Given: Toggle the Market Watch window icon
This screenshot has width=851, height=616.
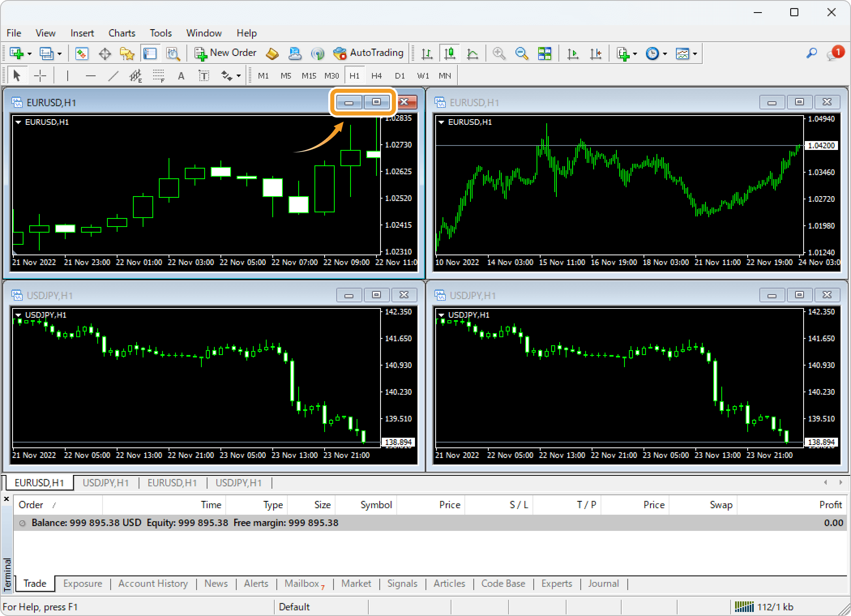Looking at the screenshot, I should click(81, 53).
